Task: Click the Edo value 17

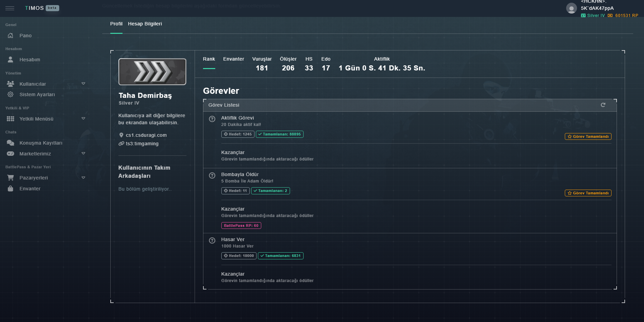Action: 326,68
